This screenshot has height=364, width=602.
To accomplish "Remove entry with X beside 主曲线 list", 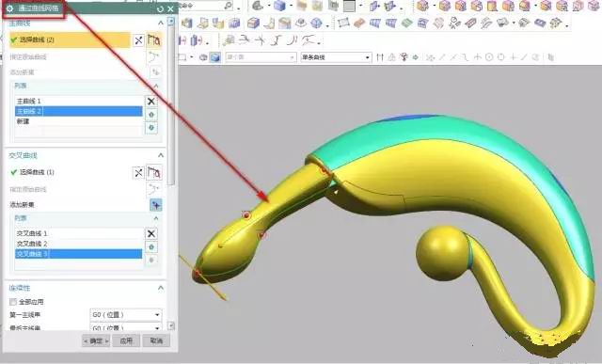I will coord(151,102).
